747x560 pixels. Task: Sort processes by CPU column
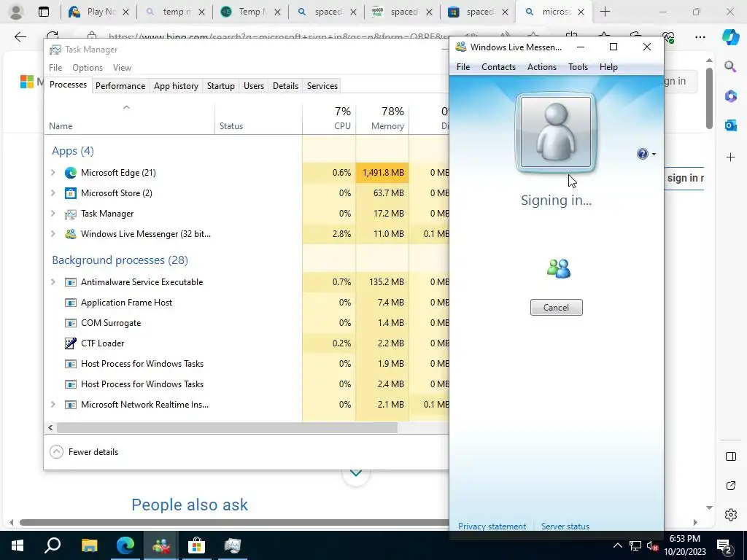(x=329, y=118)
